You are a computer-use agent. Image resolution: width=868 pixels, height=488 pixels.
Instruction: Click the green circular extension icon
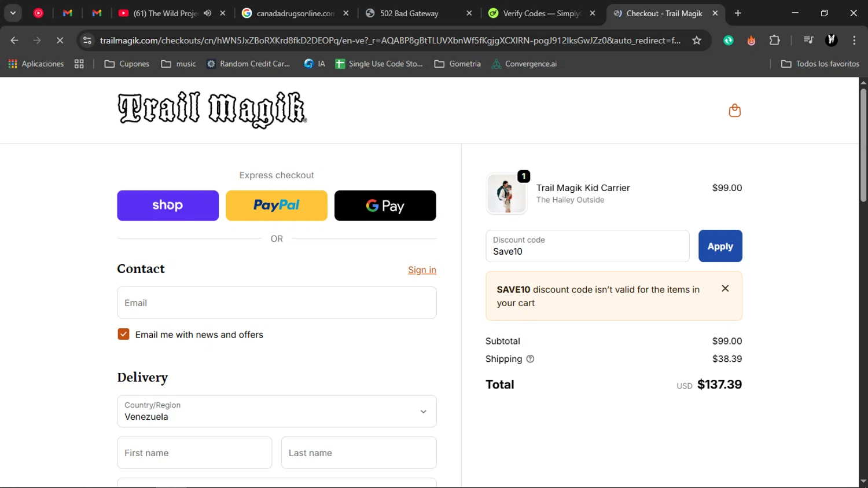pyautogui.click(x=729, y=40)
